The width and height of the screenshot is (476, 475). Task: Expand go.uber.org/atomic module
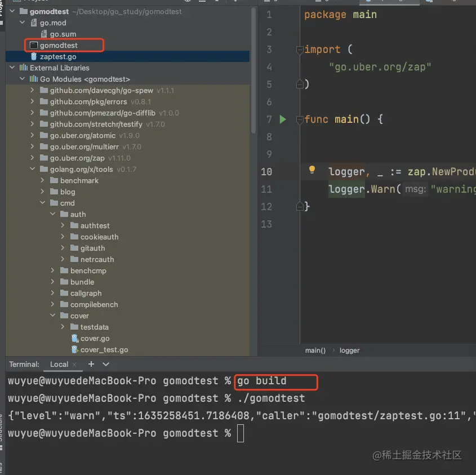(x=32, y=135)
